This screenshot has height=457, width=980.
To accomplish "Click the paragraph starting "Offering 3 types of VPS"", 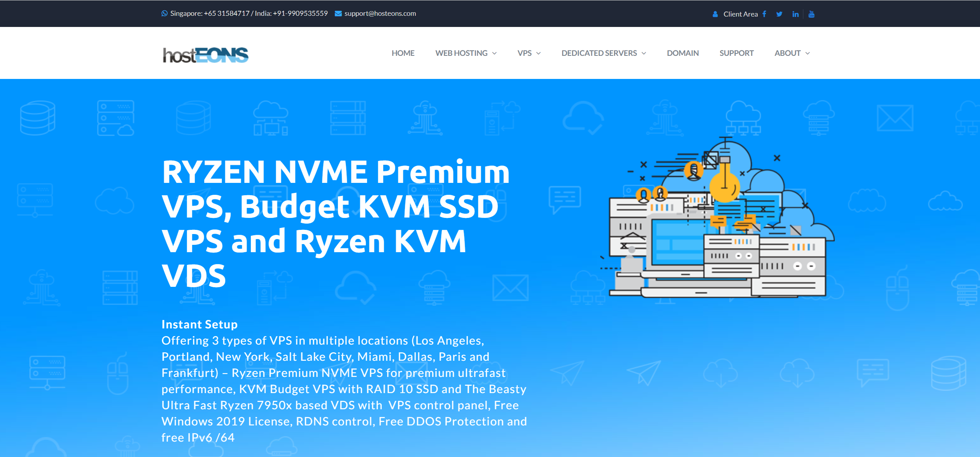I will (344, 389).
